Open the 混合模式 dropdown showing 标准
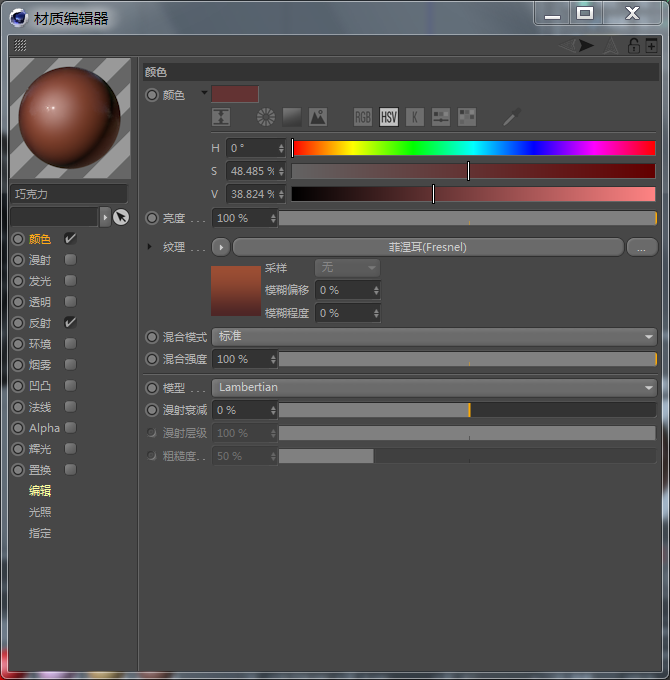The height and width of the screenshot is (680, 670). [x=433, y=337]
